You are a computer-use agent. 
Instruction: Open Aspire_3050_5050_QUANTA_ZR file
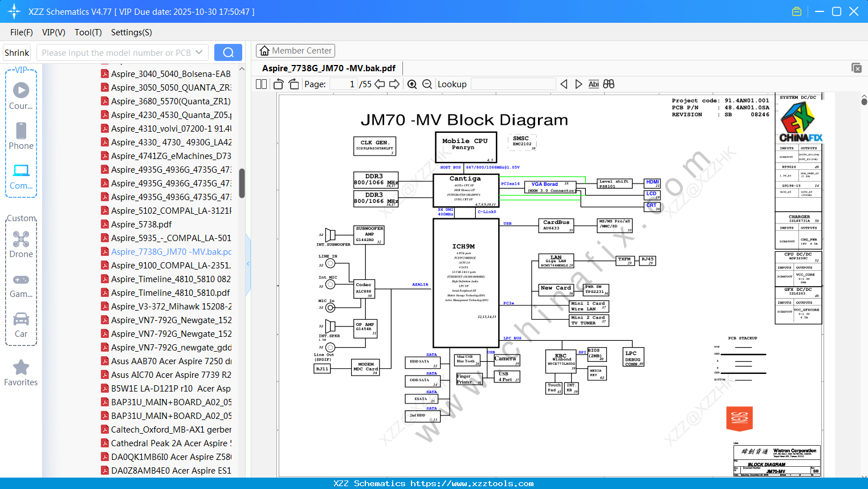pos(171,88)
